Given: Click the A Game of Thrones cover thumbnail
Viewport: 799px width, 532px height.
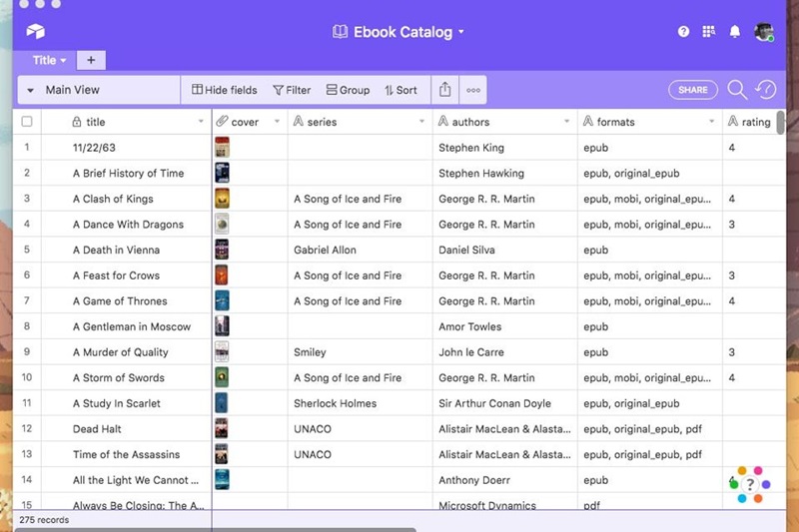Looking at the screenshot, I should [x=222, y=300].
